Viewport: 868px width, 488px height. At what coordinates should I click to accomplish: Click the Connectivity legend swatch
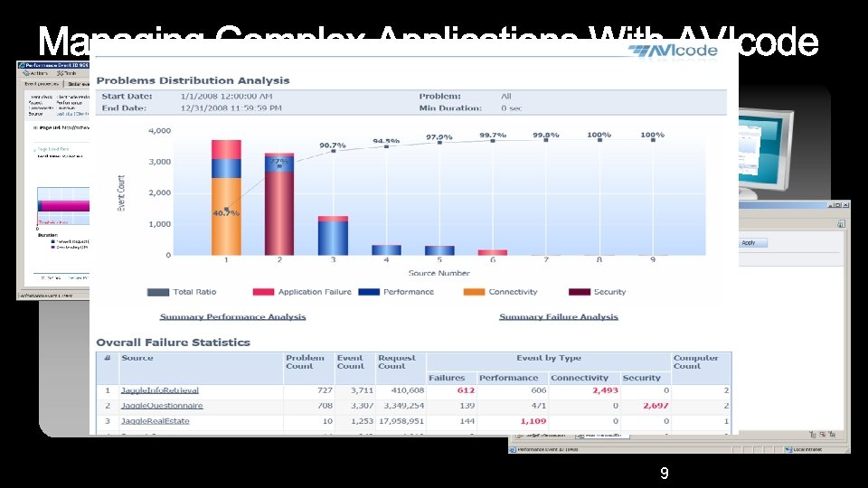[x=474, y=292]
